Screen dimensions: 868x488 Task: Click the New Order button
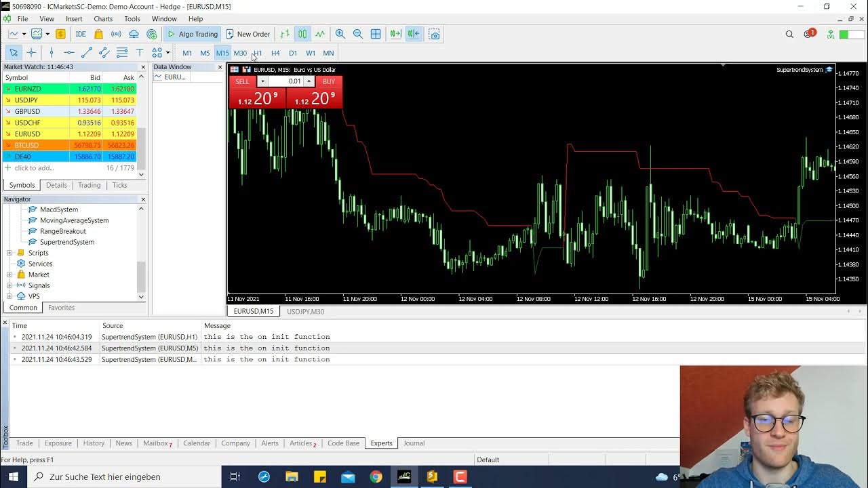[248, 34]
